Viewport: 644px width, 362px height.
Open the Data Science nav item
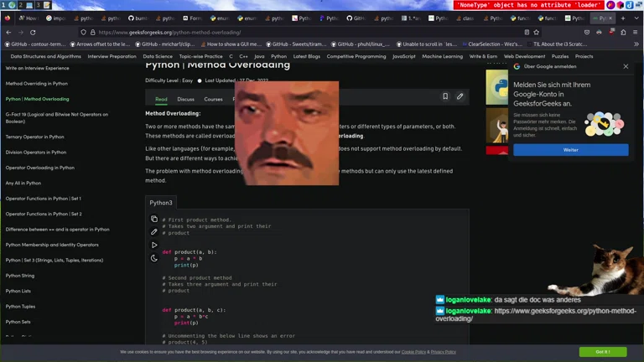[x=158, y=56]
